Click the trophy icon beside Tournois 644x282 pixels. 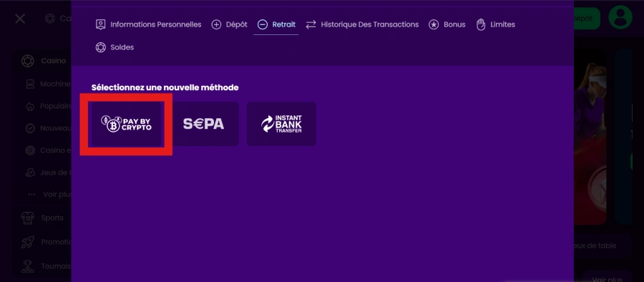pos(27,266)
